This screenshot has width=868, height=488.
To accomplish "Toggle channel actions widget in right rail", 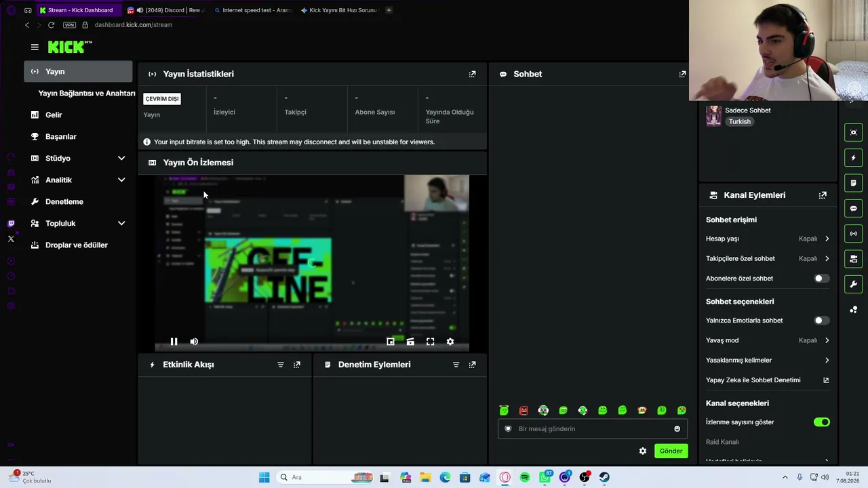I will coord(853,259).
